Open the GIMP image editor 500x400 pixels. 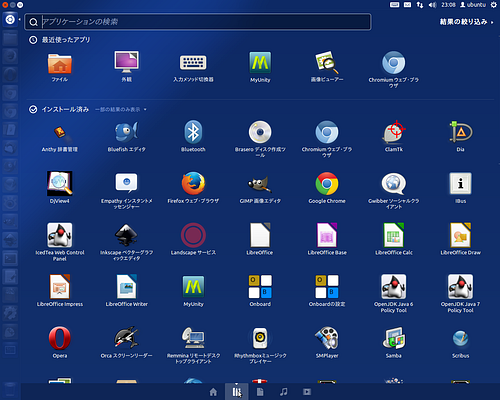click(x=260, y=184)
